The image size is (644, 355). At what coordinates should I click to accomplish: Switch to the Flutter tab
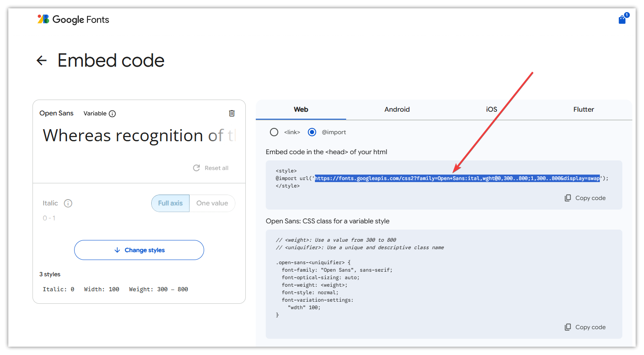[584, 110]
